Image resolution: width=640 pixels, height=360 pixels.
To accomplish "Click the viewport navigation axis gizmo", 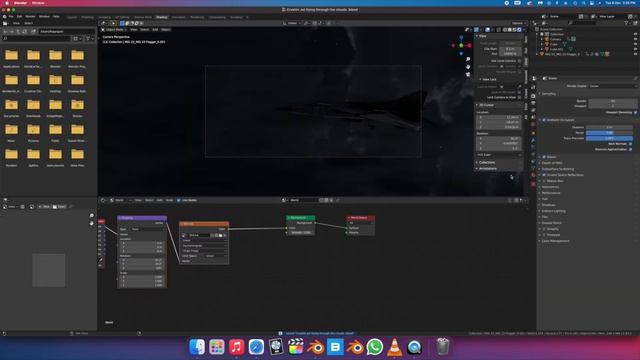I will 461,46.
